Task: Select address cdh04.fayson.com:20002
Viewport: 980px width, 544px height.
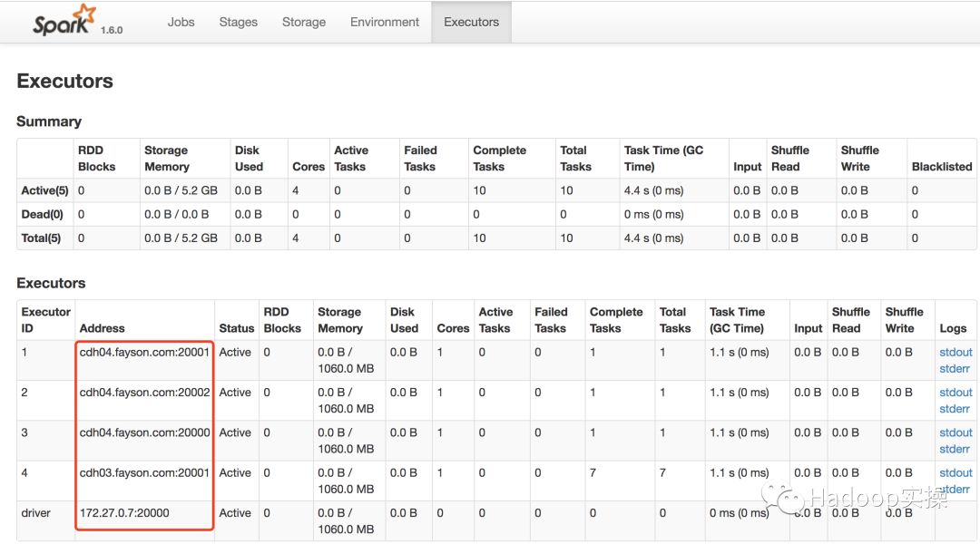Action: pyautogui.click(x=144, y=393)
